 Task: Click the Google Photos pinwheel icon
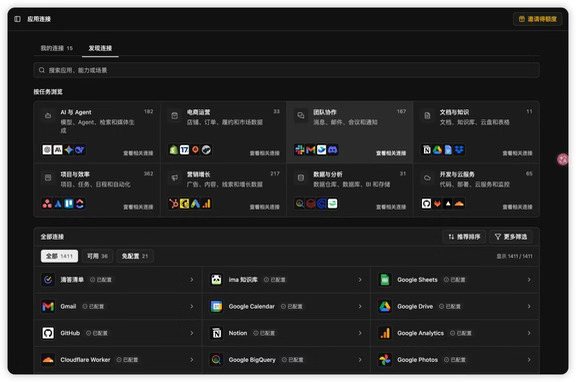(385, 360)
